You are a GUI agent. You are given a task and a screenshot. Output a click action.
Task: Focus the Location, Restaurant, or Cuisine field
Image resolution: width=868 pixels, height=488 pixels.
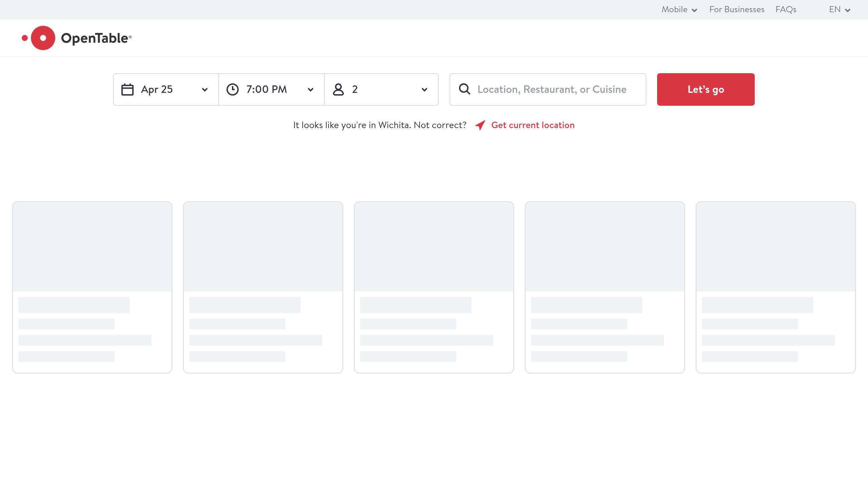pyautogui.click(x=548, y=89)
